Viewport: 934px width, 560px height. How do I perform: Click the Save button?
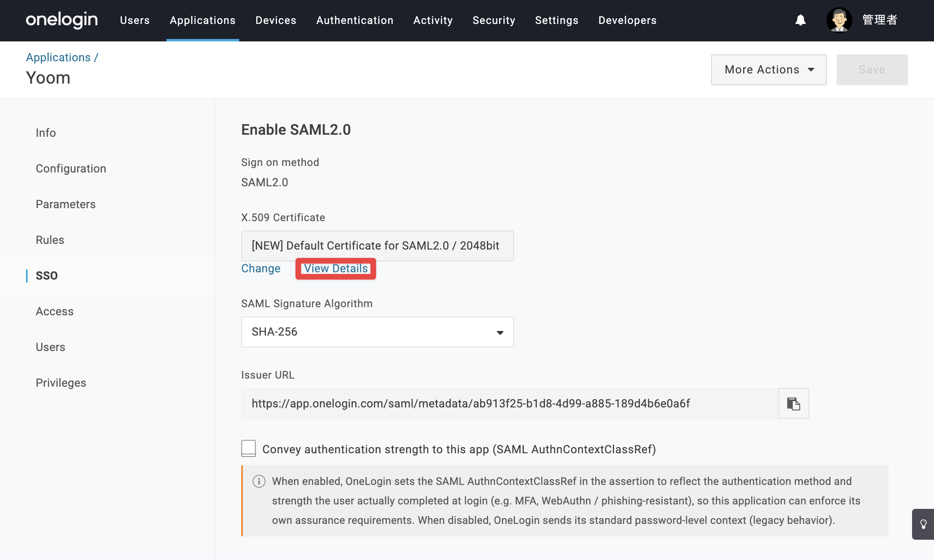(872, 70)
